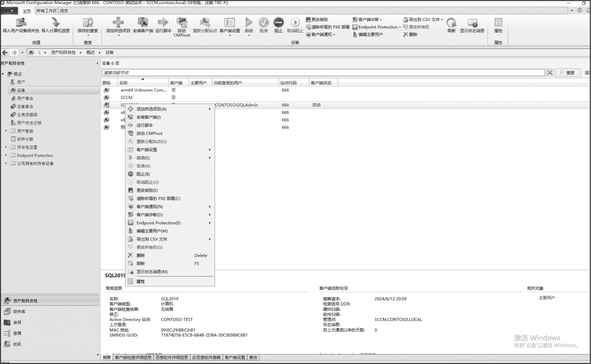The image size is (591, 364).
Task: Select the arm64 Unknown Computer row
Action: pos(346,90)
